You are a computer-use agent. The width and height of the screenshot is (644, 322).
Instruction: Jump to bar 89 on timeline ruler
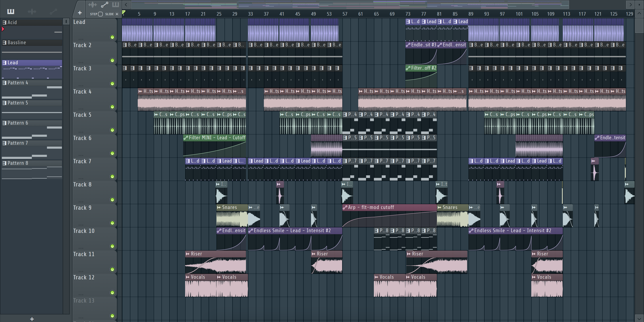click(471, 14)
